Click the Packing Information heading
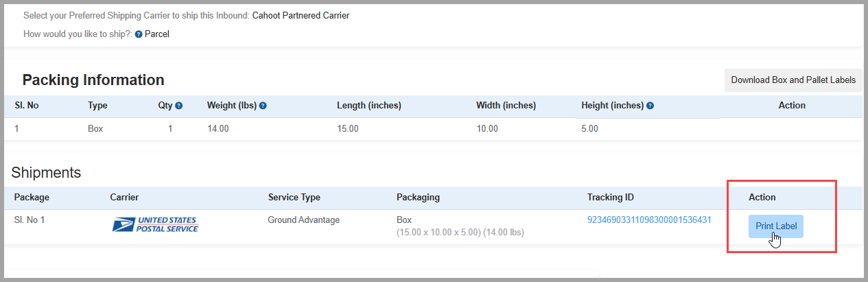The height and width of the screenshot is (282, 868). click(93, 80)
